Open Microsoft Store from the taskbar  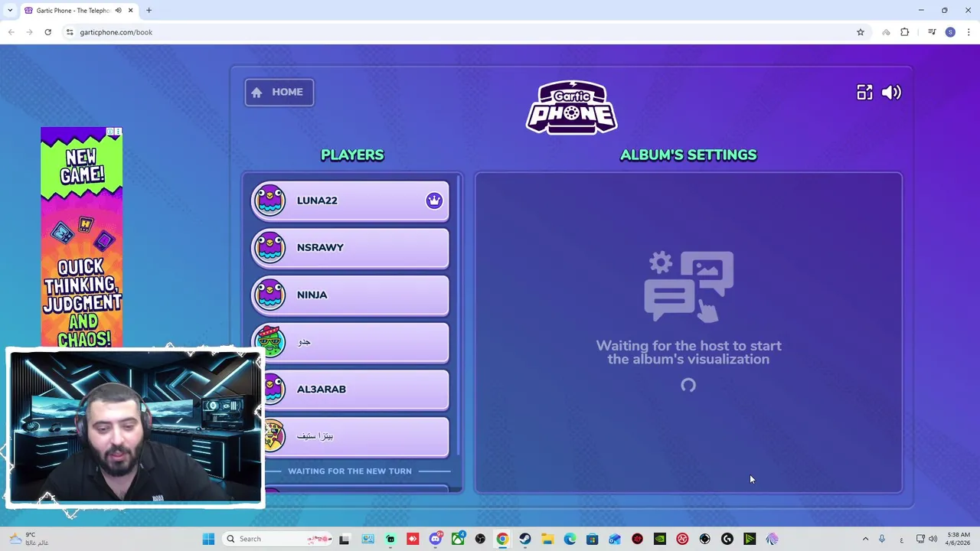[x=592, y=539]
